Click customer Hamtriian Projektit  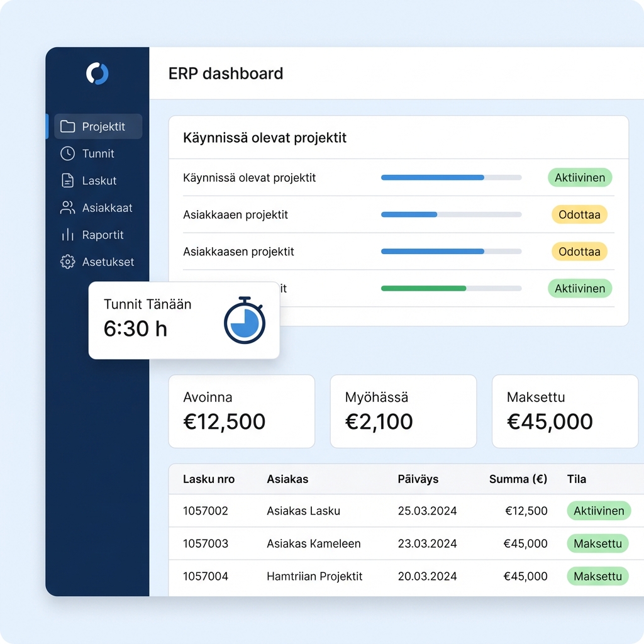click(x=314, y=576)
